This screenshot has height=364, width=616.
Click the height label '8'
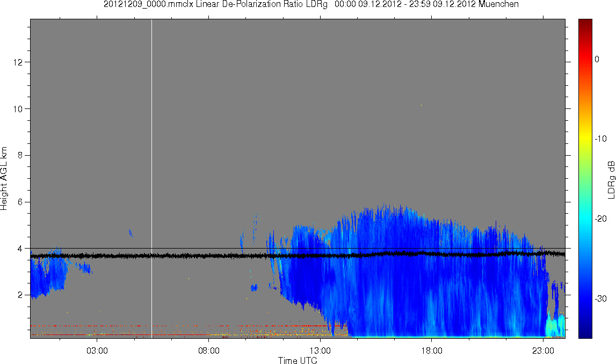[20, 156]
